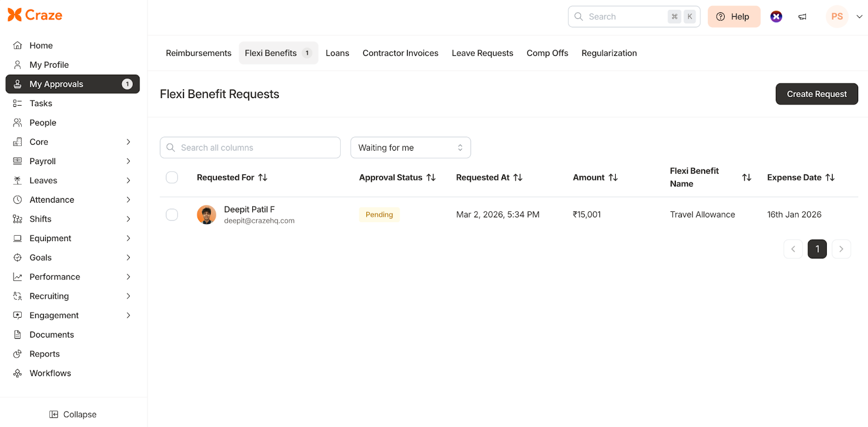Screen dimensions: 868x427
Task: Switch to the Leave Requests tab
Action: 482,53
